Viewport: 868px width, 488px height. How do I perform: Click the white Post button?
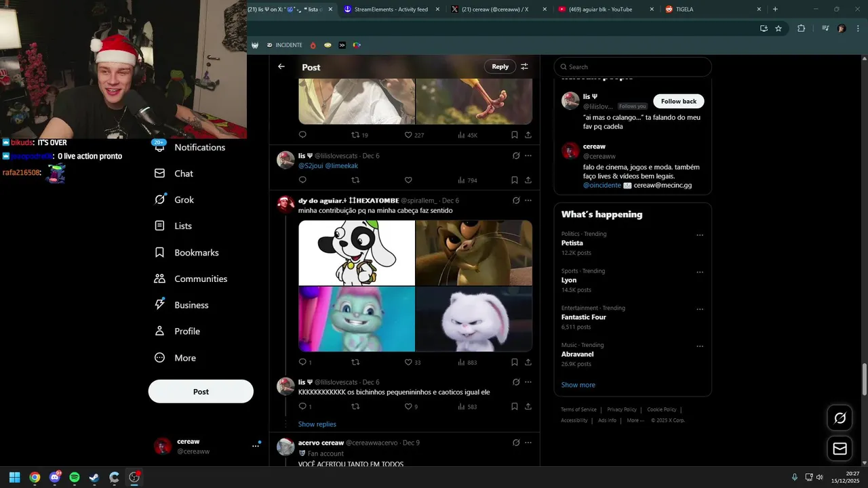point(201,392)
